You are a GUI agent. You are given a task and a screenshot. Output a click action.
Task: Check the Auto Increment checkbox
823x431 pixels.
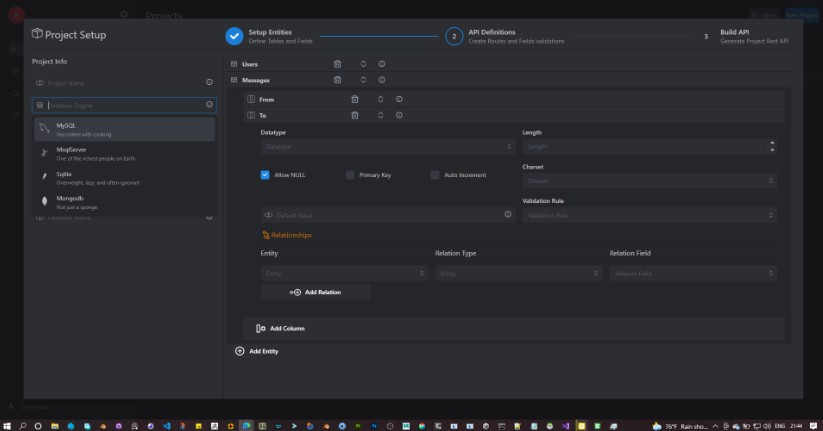435,174
